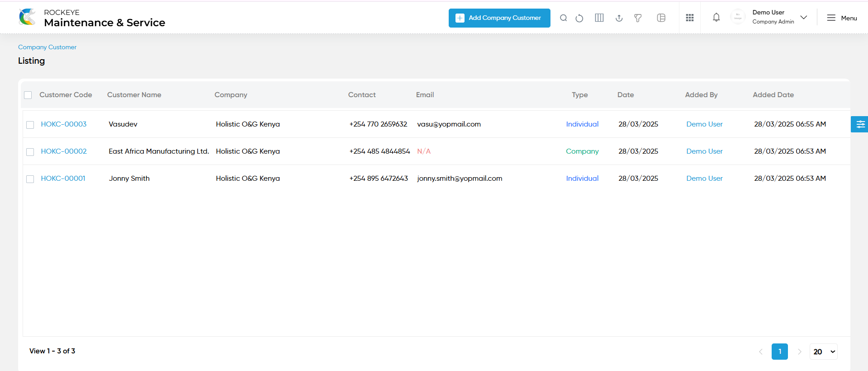868x371 pixels.
Task: Click Company type for East Africa Manufacturing
Action: pos(582,151)
